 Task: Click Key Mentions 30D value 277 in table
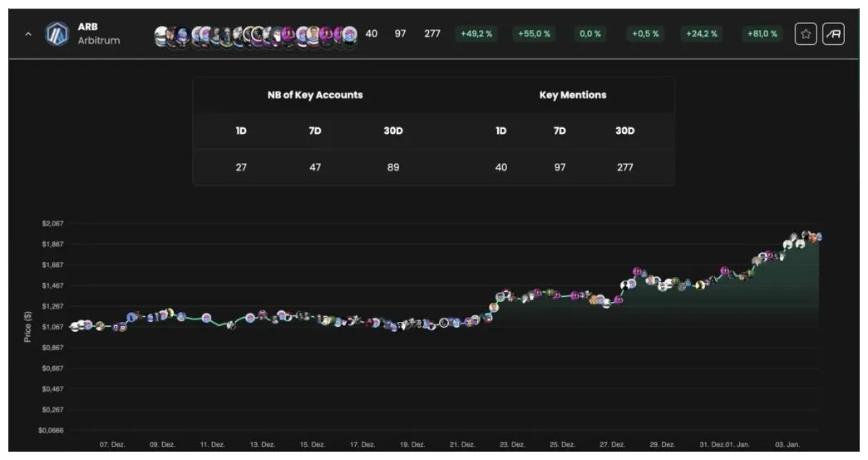tap(625, 167)
